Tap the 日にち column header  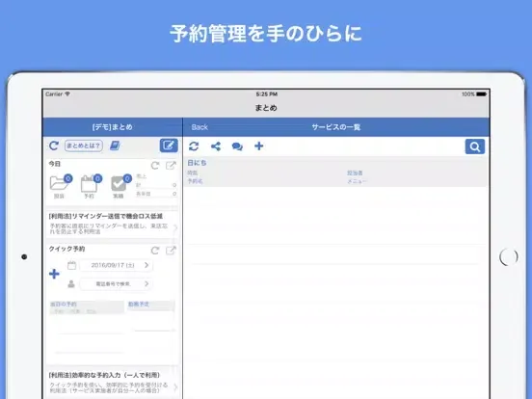point(198,163)
